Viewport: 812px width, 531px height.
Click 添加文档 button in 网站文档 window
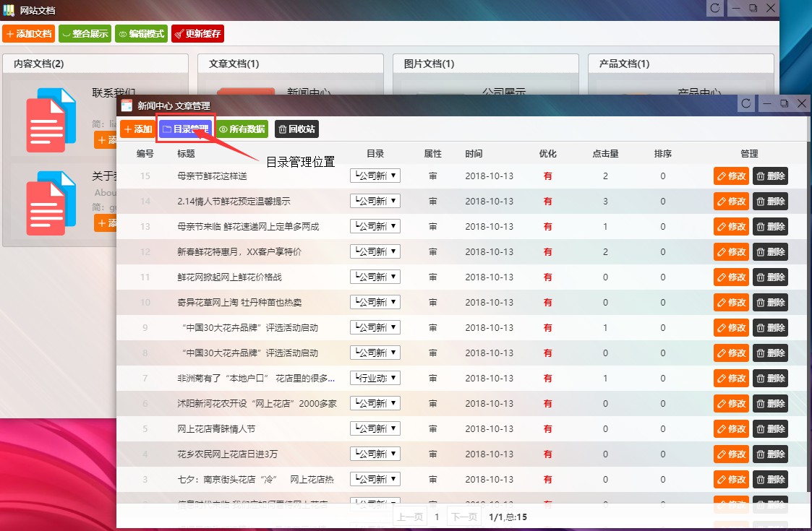28,34
